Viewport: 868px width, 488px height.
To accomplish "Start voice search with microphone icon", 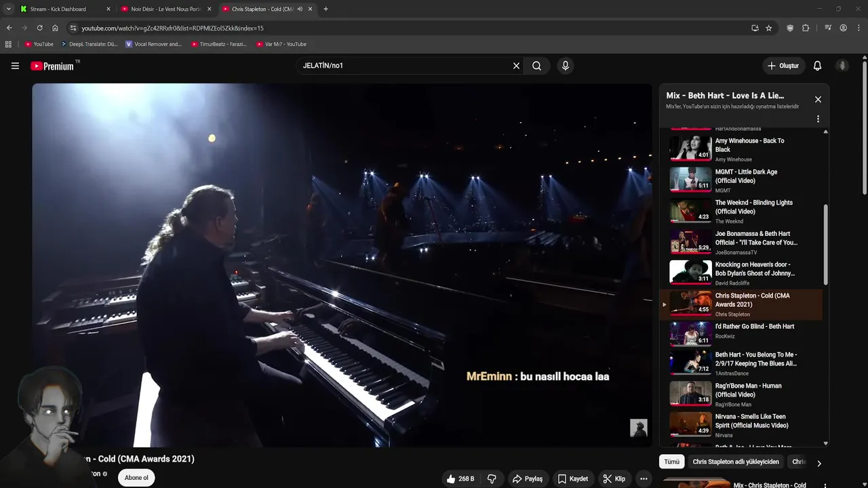I will pyautogui.click(x=565, y=66).
